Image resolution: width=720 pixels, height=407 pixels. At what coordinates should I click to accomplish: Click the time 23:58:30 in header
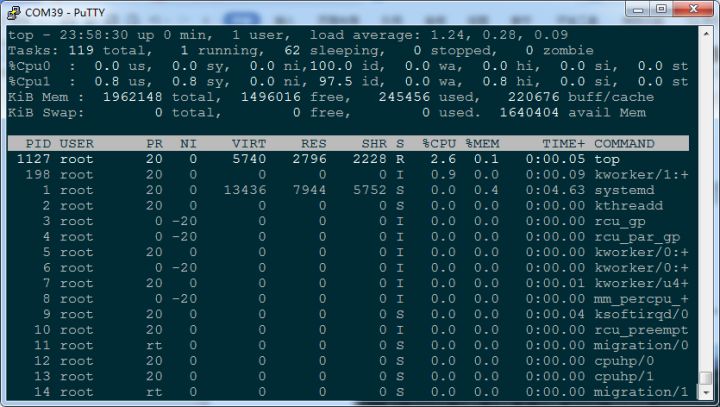click(x=94, y=35)
